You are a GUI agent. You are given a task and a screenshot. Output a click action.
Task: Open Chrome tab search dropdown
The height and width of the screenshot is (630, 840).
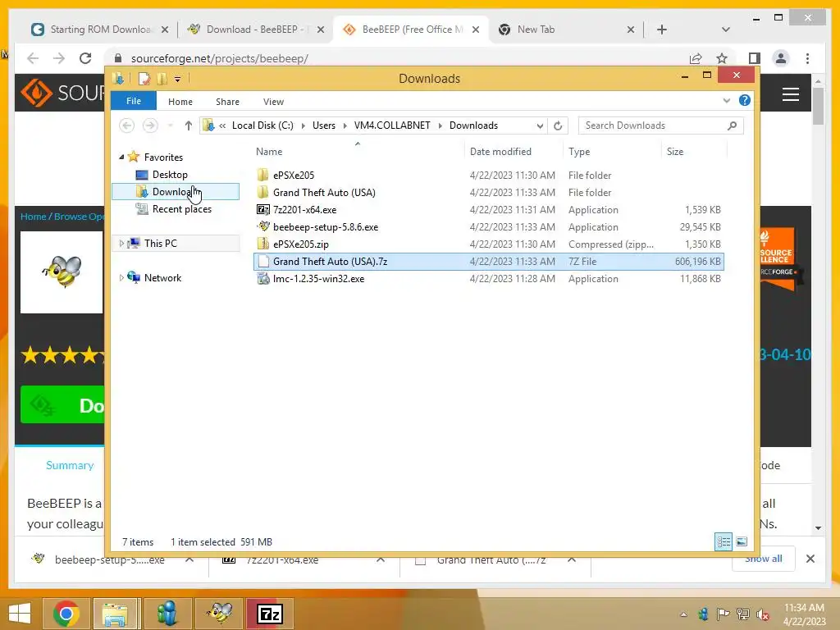pos(726,30)
